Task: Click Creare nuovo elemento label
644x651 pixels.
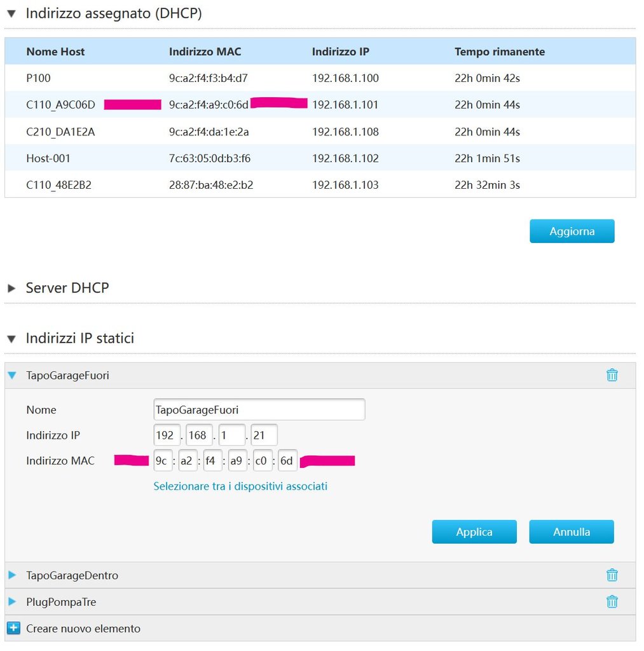Action: click(83, 629)
